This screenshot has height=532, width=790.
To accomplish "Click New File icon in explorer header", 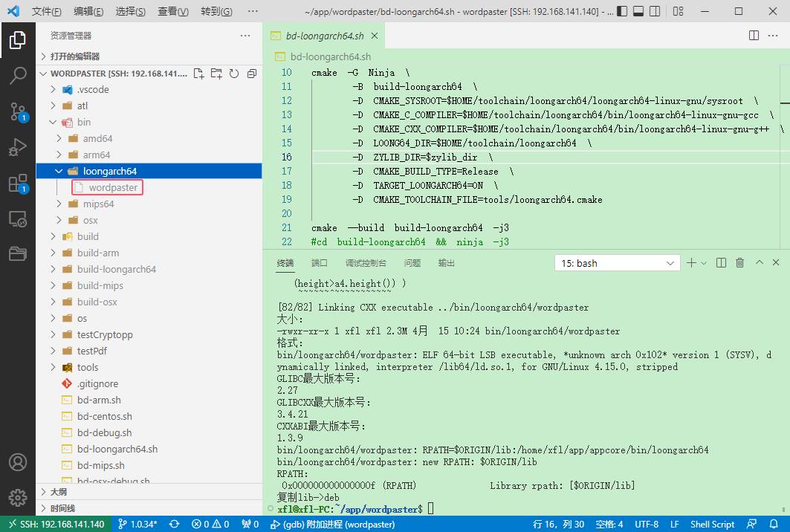I will (198, 74).
